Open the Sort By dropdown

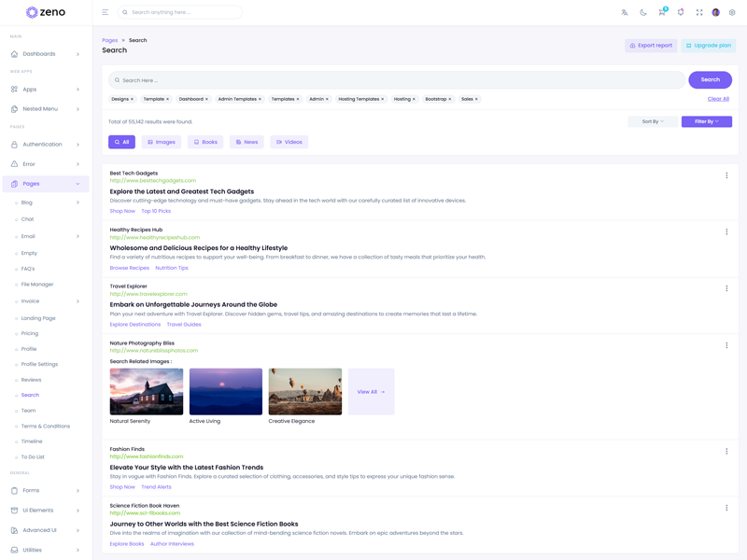tap(653, 121)
